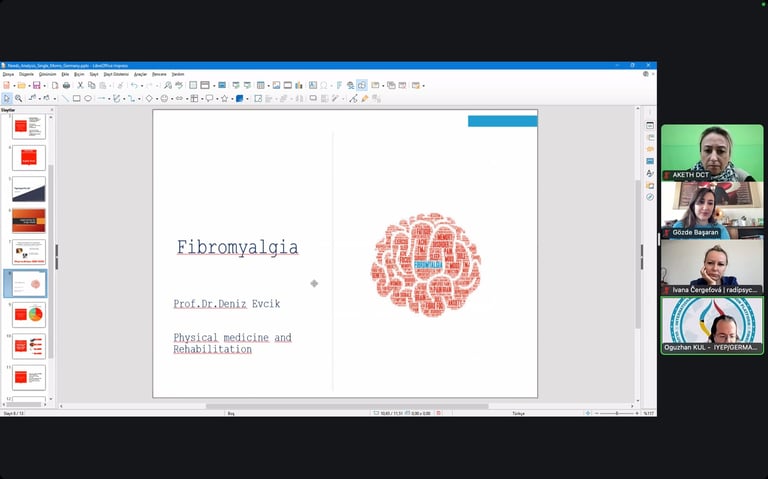Click the Copy icon
Image resolution: width=768 pixels, height=479 pixels.
[x=92, y=85]
